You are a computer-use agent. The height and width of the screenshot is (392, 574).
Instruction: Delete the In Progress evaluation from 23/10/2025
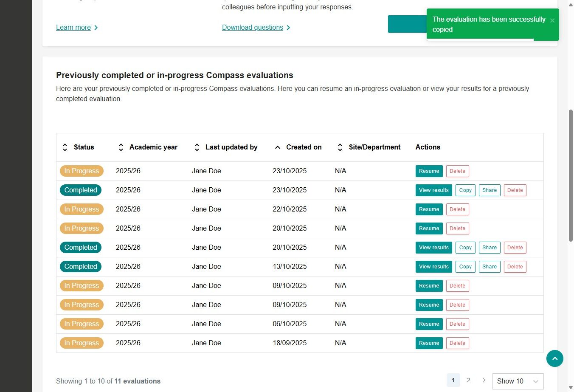click(458, 171)
